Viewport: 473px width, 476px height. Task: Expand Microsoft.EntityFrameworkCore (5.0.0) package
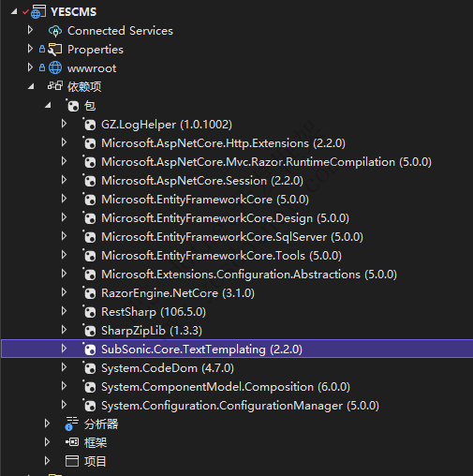click(64, 199)
